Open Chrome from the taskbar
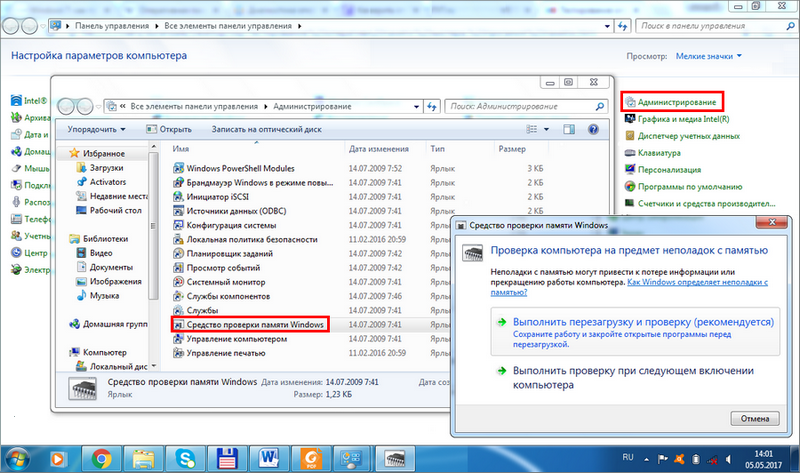 coord(102,459)
